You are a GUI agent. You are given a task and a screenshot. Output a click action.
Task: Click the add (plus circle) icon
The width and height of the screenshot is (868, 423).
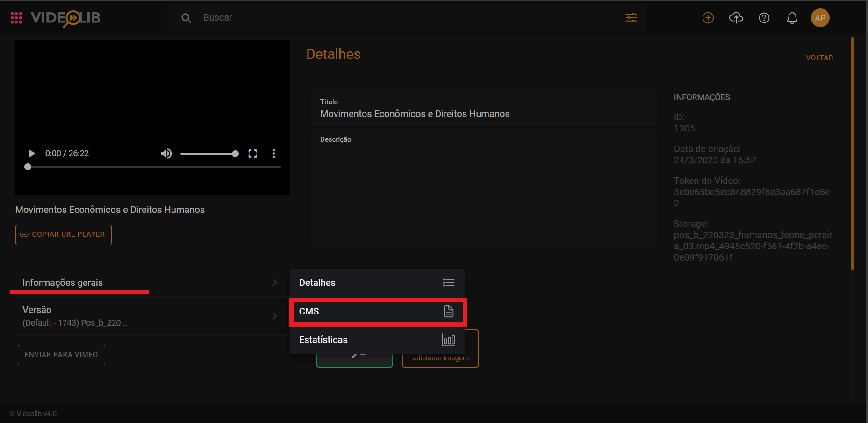click(708, 18)
